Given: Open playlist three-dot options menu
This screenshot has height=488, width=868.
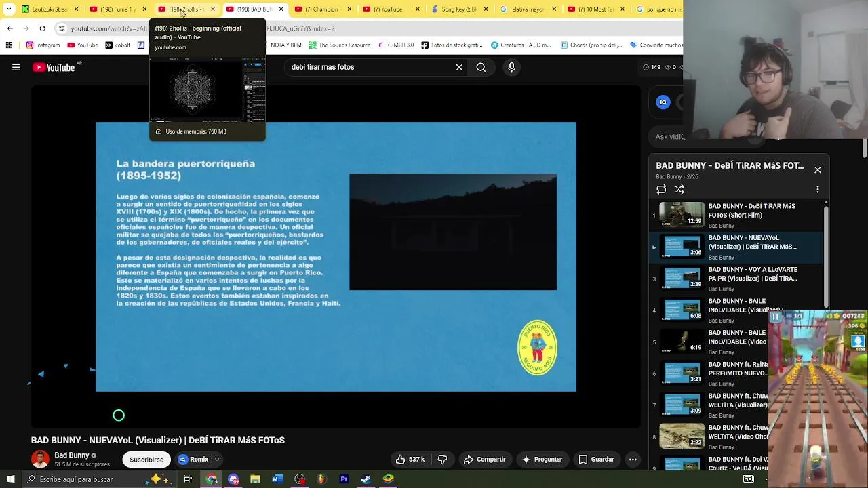Looking at the screenshot, I should click(x=818, y=189).
